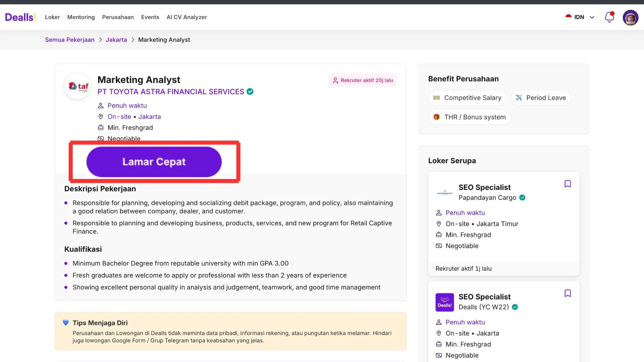
Task: Click the location pin icon beside On-site Jakarta
Action: click(101, 117)
